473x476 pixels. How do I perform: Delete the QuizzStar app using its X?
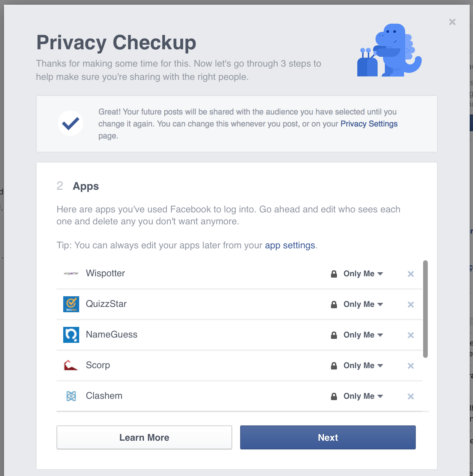411,305
